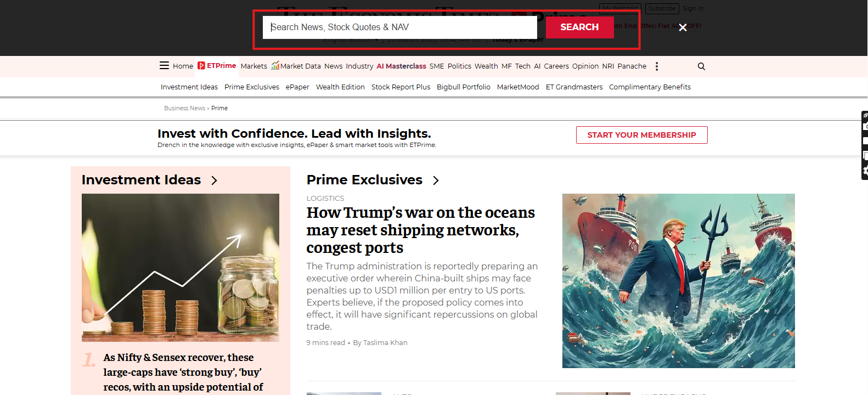Expand Investment Ideas section arrow
Screen dimensions: 868x395
point(215,180)
